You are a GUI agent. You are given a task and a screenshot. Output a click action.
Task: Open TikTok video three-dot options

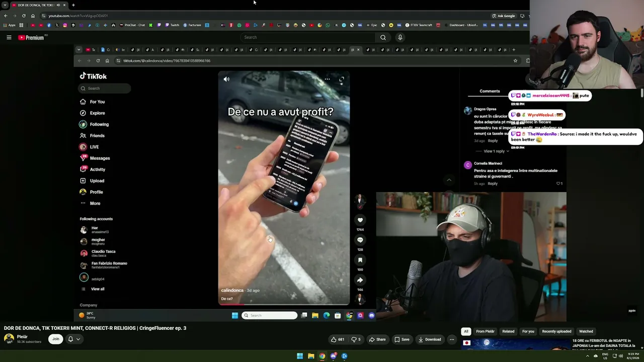pos(327,79)
